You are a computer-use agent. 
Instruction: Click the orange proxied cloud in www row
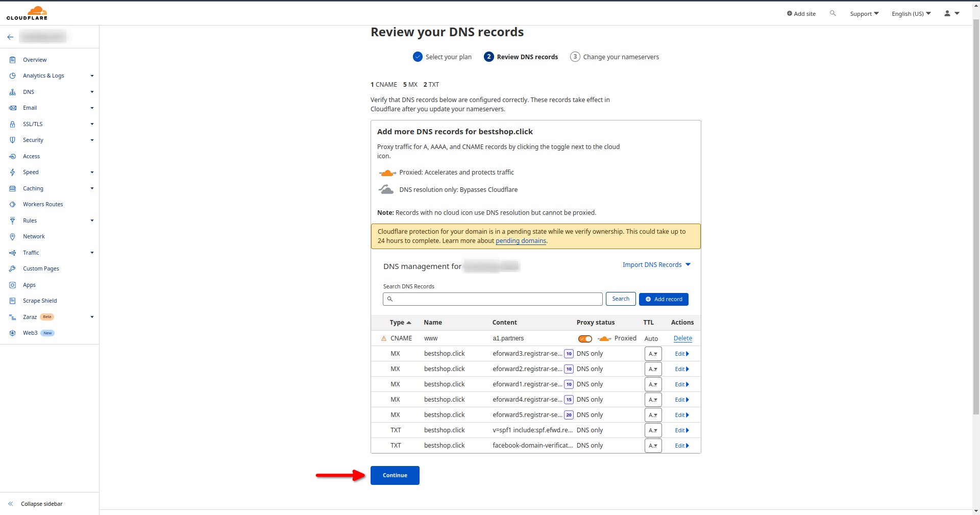(x=604, y=338)
